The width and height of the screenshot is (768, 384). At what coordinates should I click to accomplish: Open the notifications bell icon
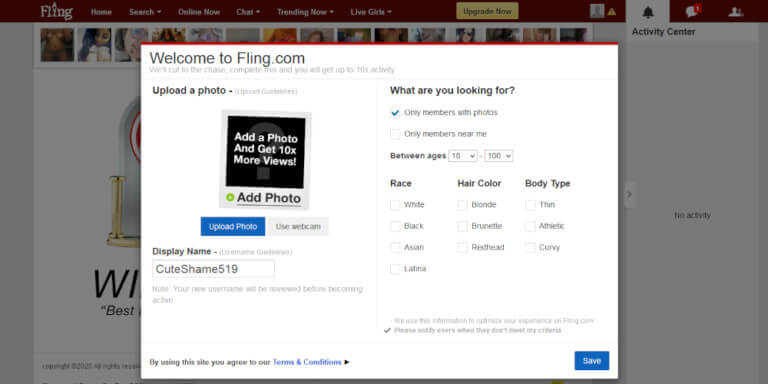[x=648, y=12]
